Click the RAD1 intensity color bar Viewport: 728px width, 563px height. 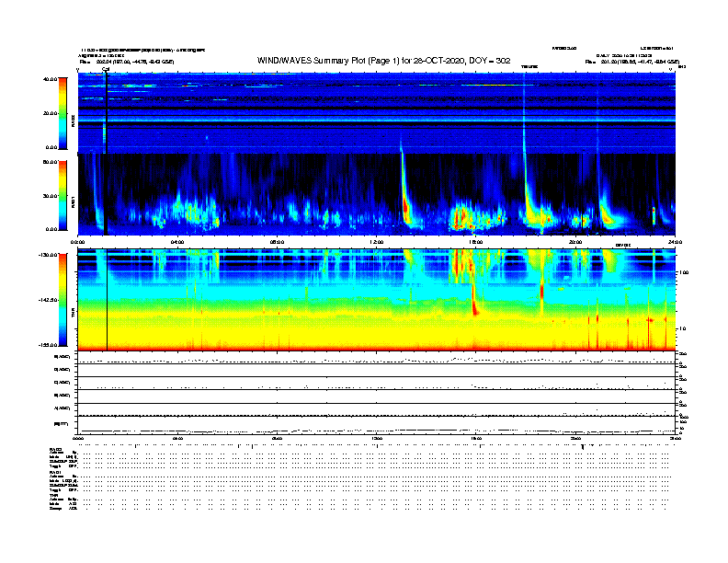[63, 195]
